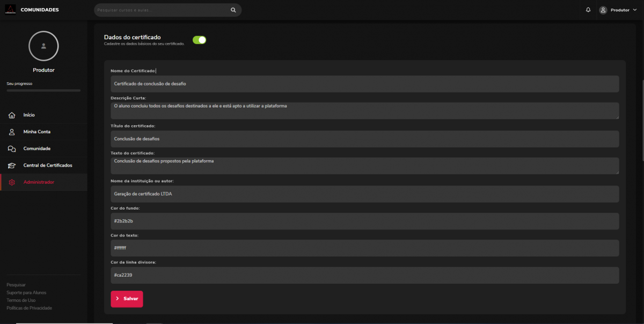Click the Minha Conta person icon
This screenshot has width=644, height=324.
12,132
